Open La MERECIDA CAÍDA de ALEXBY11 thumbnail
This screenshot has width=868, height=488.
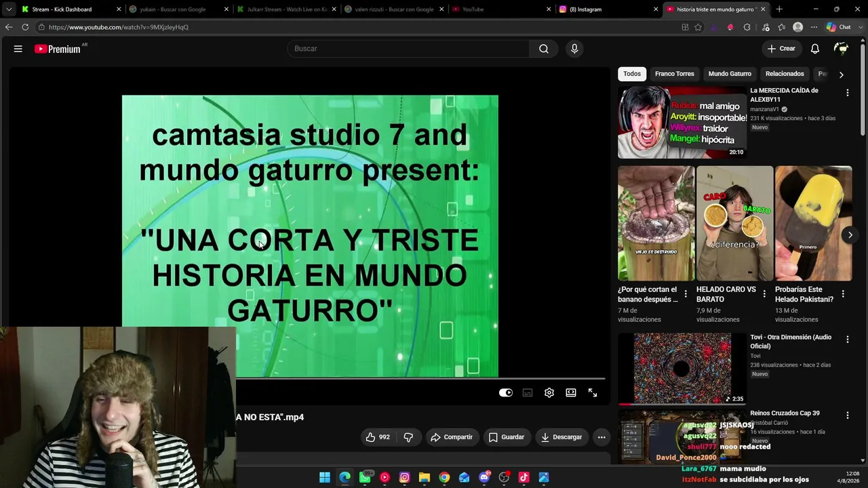[682, 123]
